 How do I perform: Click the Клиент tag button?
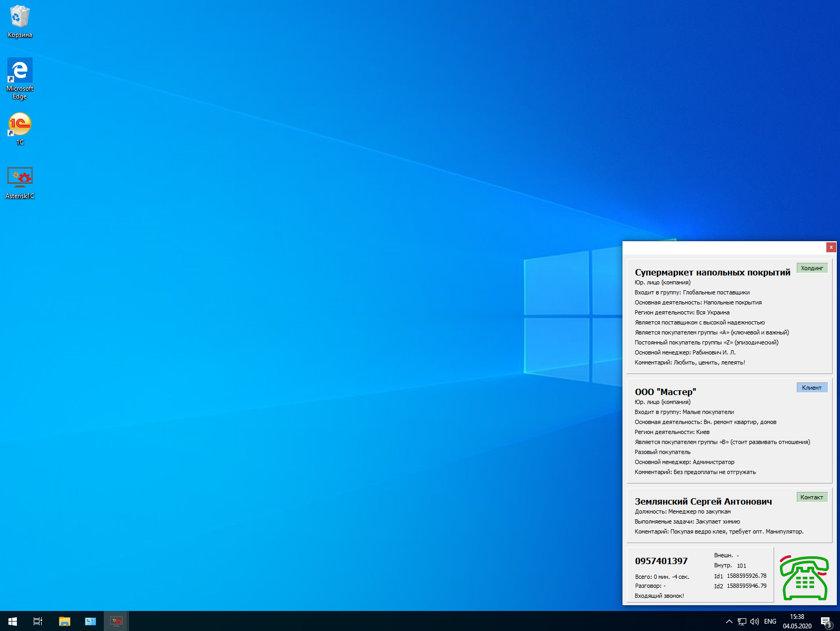[812, 388]
